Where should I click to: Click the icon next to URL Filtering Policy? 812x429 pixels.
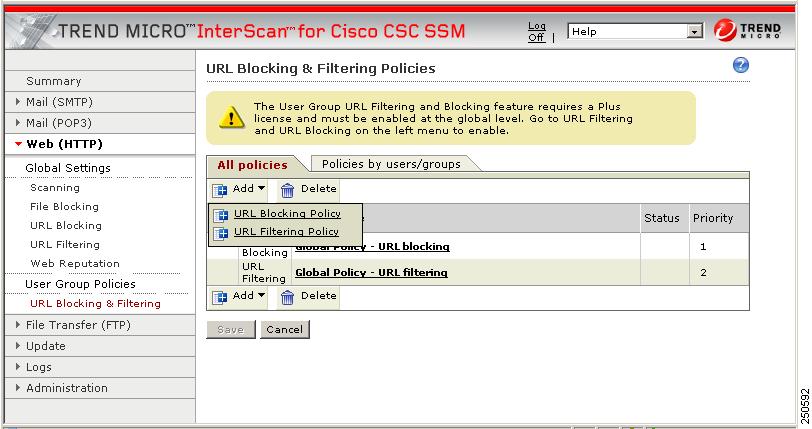[221, 233]
